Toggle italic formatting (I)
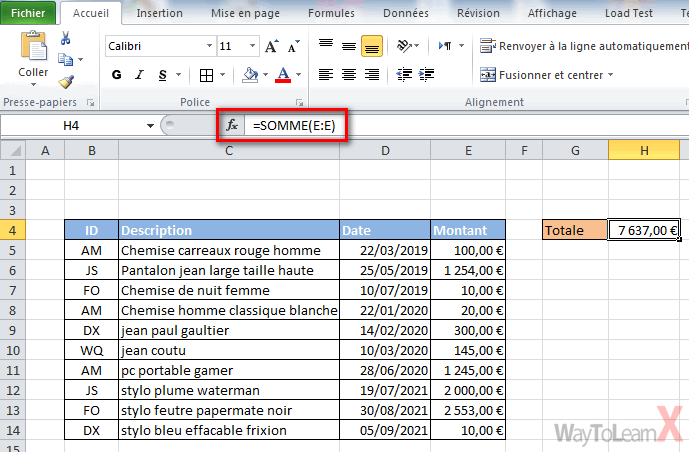This screenshot has width=689, height=452. coord(139,75)
